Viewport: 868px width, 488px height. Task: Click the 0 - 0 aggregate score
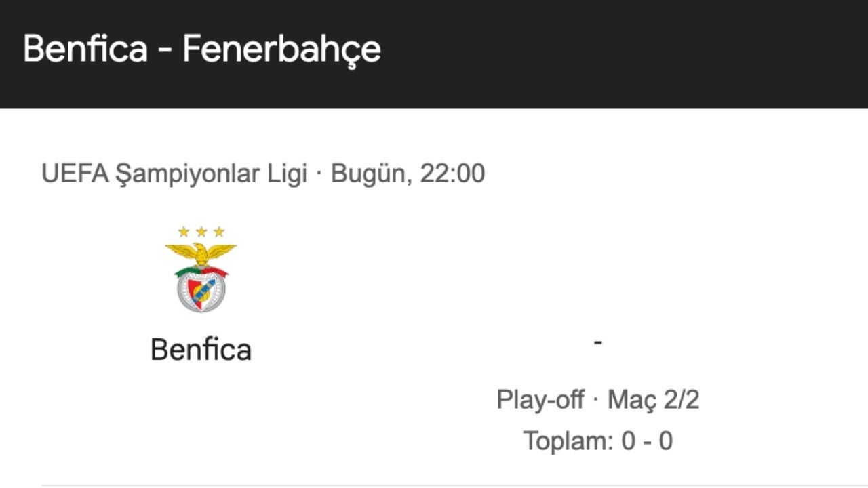(647, 441)
